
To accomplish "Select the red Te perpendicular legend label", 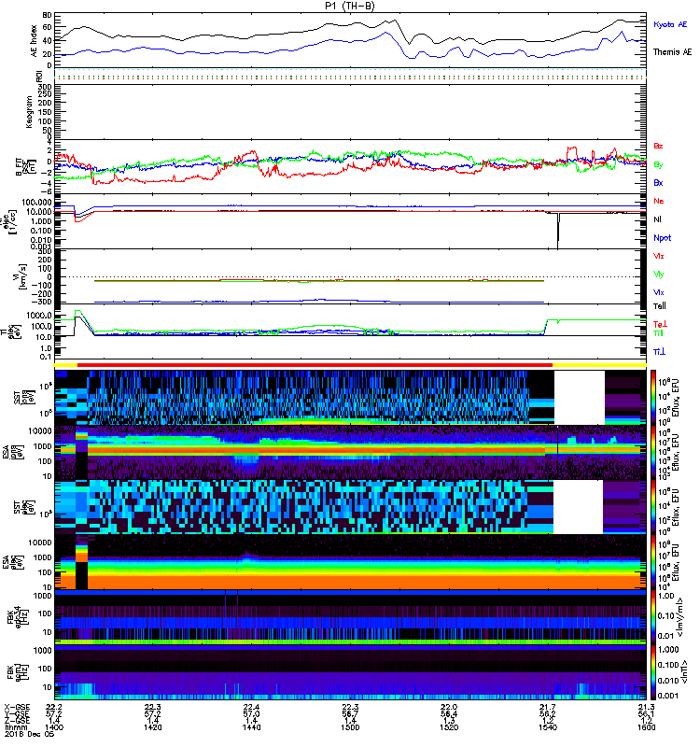I will click(x=660, y=324).
